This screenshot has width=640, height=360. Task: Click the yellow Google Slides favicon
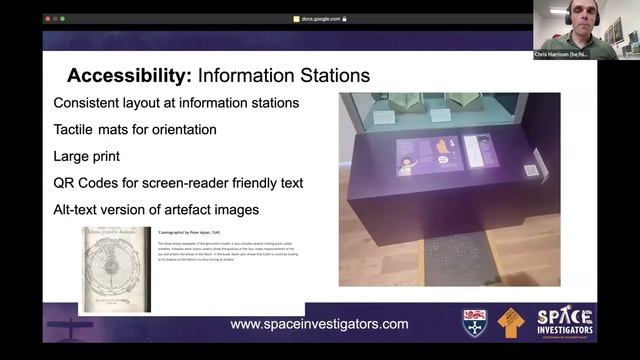click(296, 19)
